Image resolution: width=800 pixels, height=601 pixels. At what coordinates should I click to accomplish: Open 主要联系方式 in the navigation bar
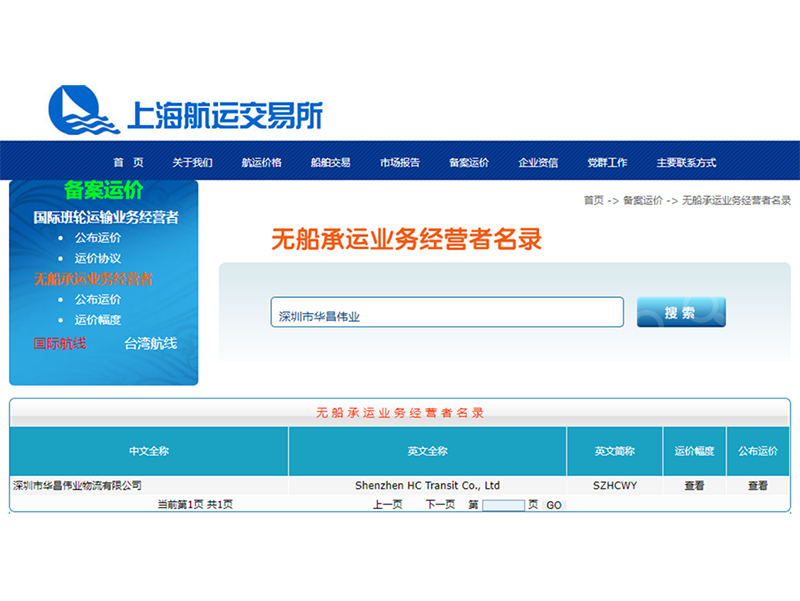click(686, 162)
